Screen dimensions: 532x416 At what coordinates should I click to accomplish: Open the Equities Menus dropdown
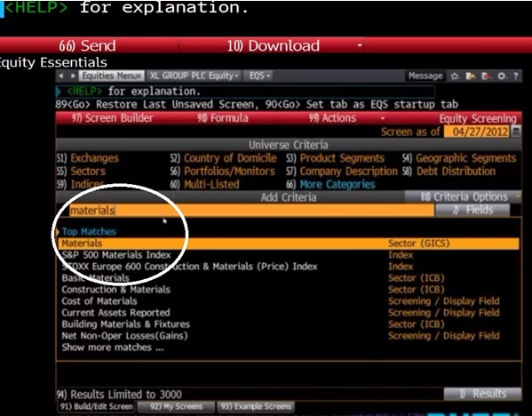point(112,76)
